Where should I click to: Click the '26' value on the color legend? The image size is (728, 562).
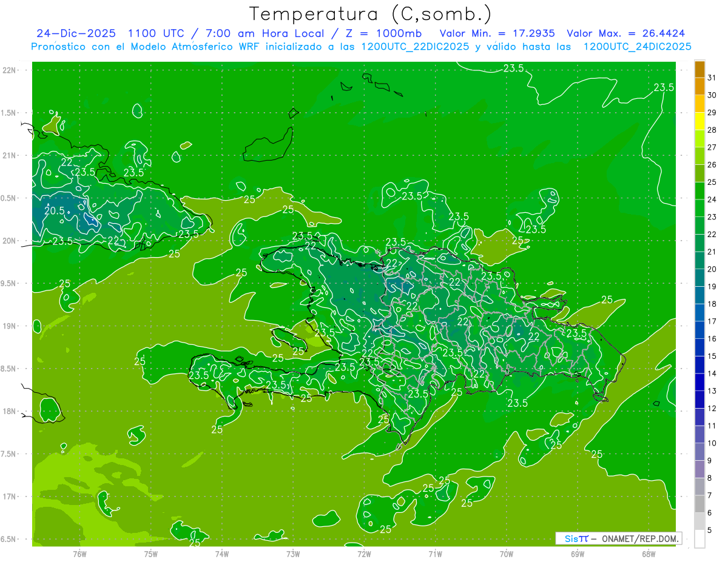tap(712, 164)
